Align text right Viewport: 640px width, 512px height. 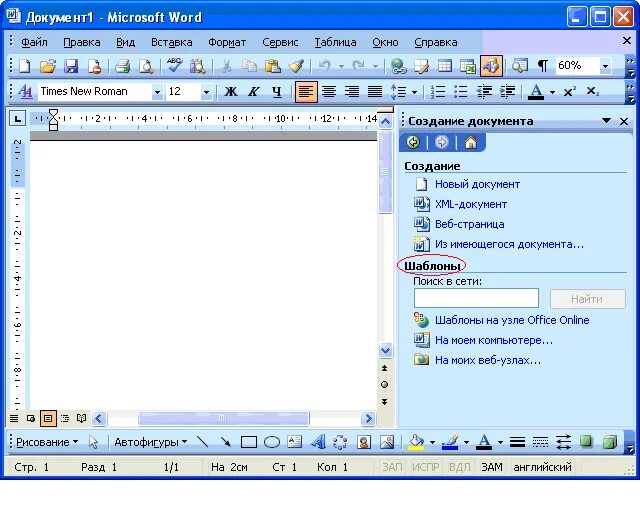(352, 91)
